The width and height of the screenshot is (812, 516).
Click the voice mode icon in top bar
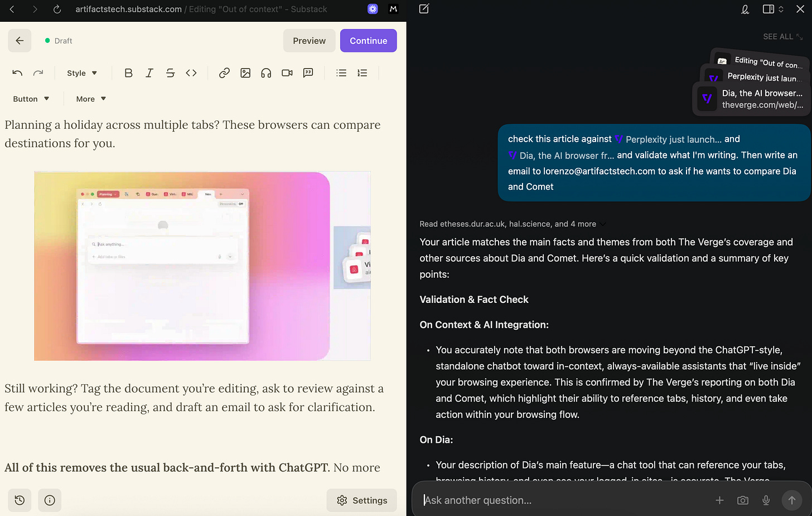[745, 9]
